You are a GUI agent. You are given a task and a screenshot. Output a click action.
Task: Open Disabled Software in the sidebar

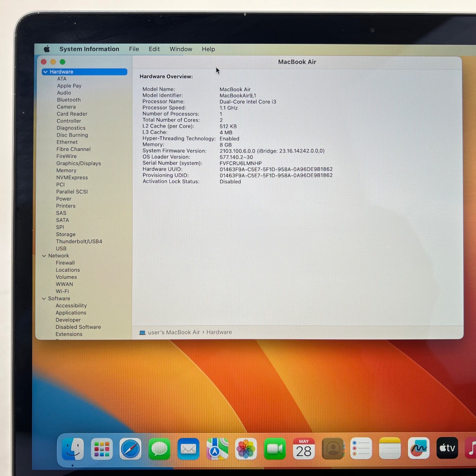coord(78,327)
